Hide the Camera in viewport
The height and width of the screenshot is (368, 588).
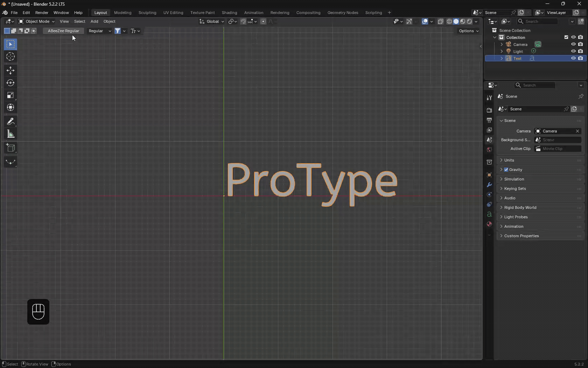(x=573, y=45)
